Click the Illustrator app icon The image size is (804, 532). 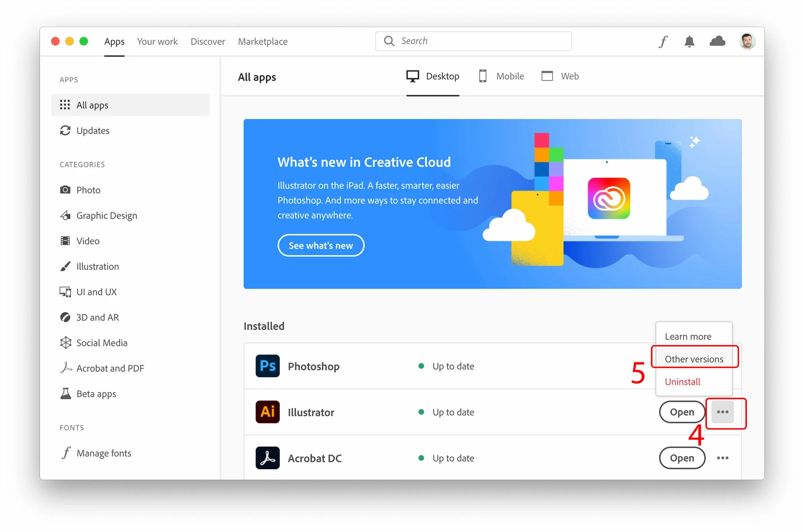click(267, 412)
